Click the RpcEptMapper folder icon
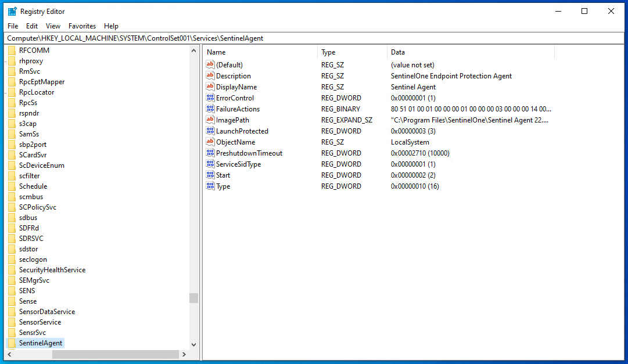Viewport: 628px width, 364px height. point(12,82)
